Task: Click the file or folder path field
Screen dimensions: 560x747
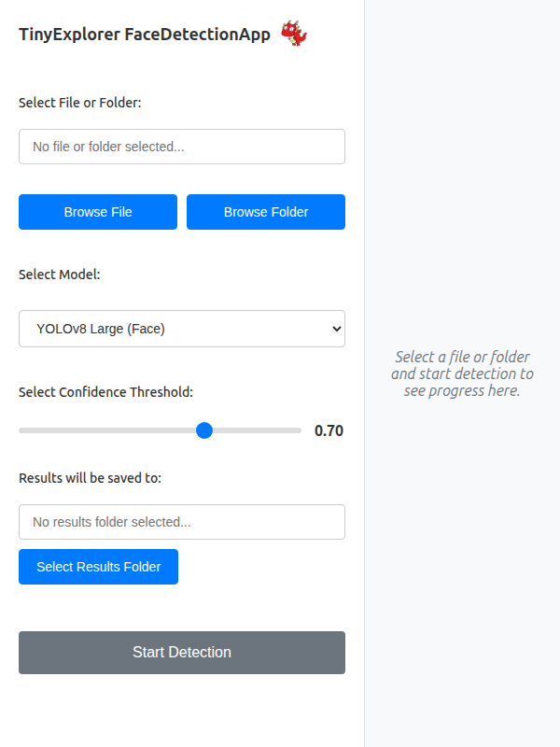Action: click(182, 147)
